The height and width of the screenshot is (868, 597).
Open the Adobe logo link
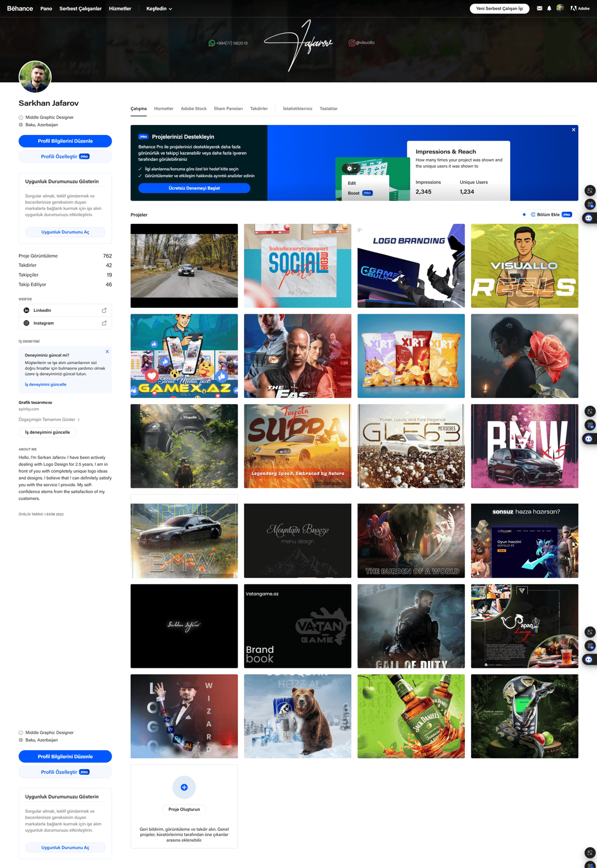coord(580,8)
